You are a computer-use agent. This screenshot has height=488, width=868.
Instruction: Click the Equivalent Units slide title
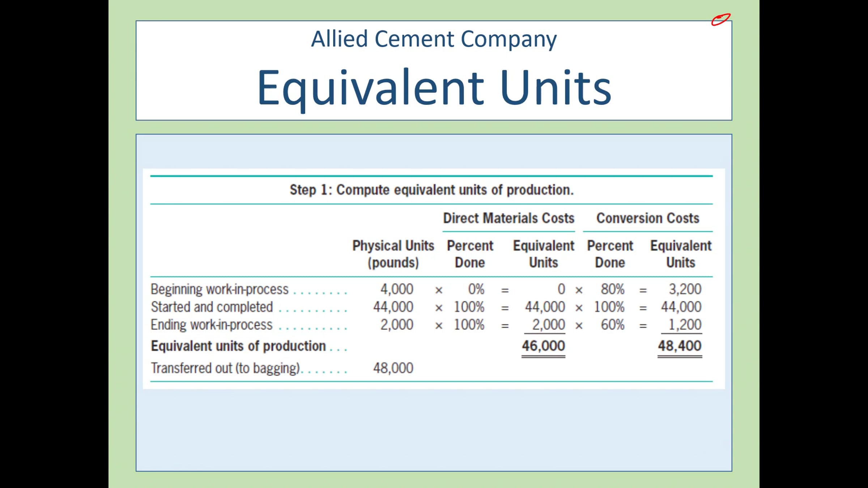pos(434,88)
